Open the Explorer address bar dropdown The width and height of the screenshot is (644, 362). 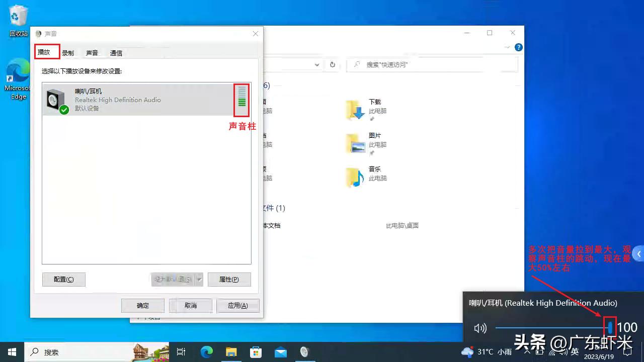pyautogui.click(x=317, y=64)
